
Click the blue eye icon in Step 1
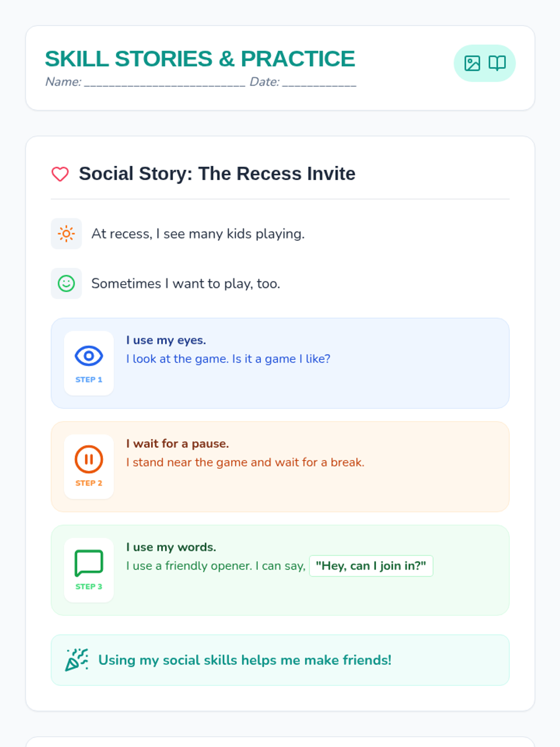click(89, 356)
